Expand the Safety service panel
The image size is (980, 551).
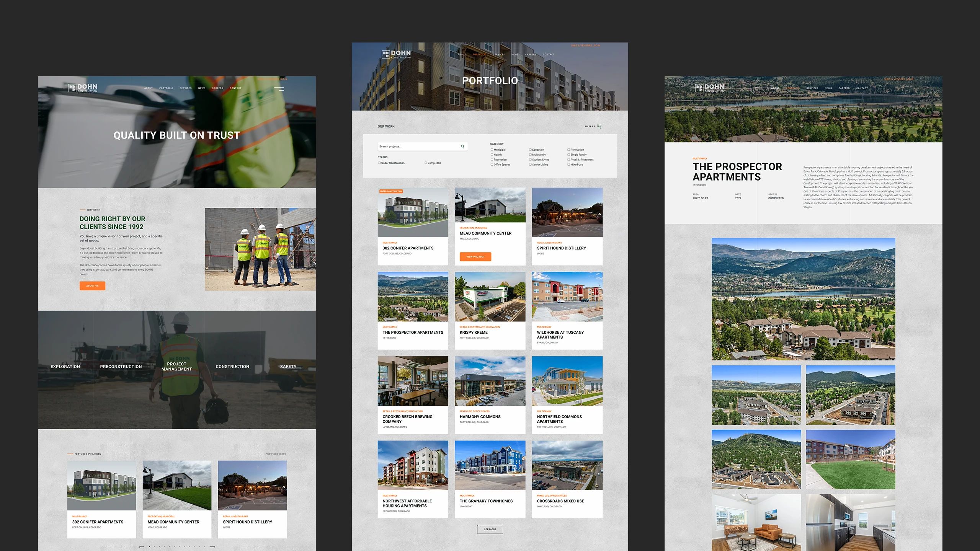click(x=288, y=367)
